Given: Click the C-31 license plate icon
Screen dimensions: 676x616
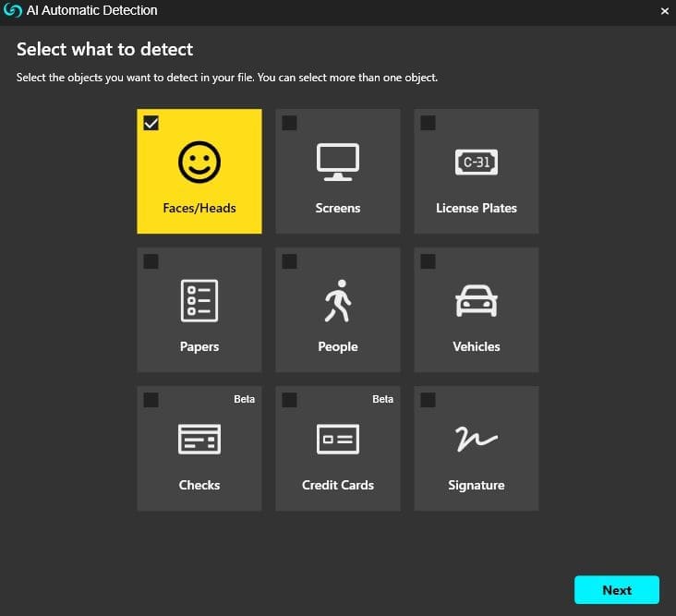Looking at the screenshot, I should pyautogui.click(x=476, y=163).
